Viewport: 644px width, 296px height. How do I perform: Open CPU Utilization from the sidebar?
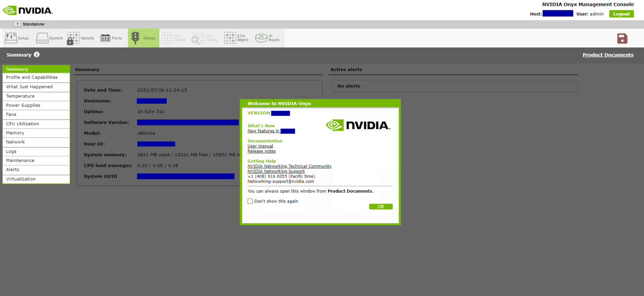pos(22,124)
